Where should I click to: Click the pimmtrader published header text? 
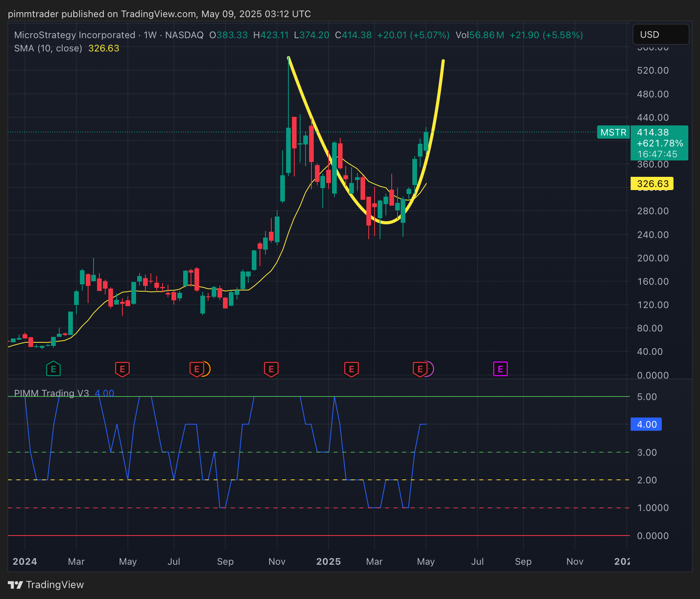click(159, 14)
